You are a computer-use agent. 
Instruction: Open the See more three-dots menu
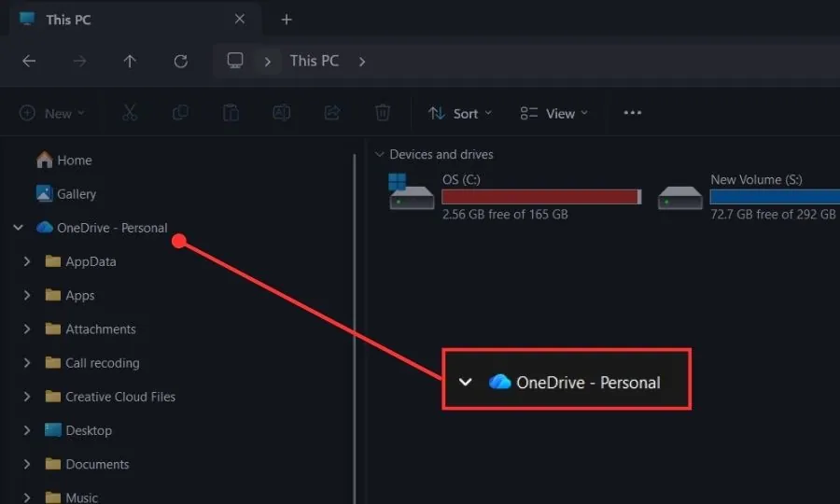coord(633,113)
